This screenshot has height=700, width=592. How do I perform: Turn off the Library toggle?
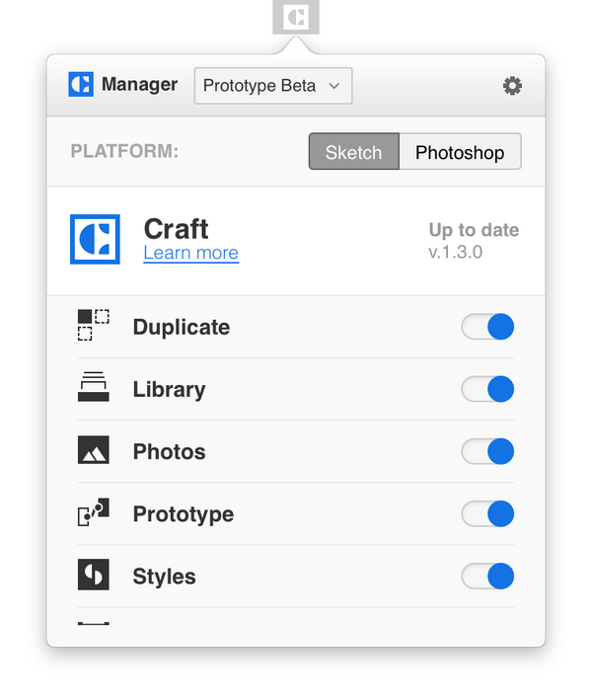coord(488,389)
